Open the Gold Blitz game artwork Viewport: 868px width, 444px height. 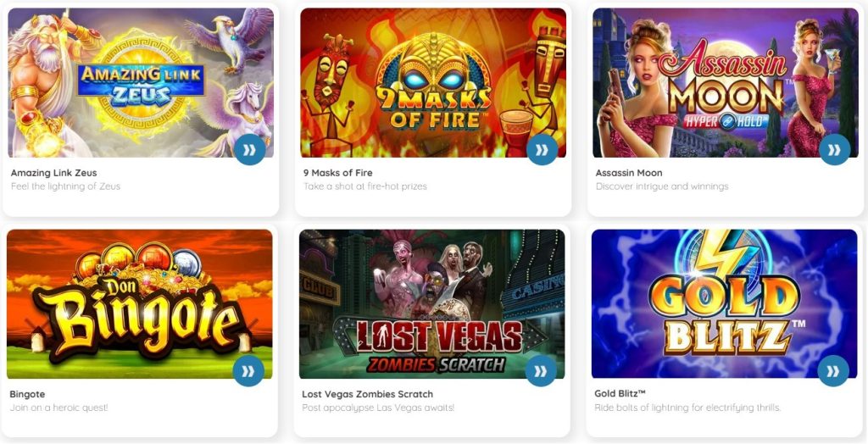coord(724,304)
